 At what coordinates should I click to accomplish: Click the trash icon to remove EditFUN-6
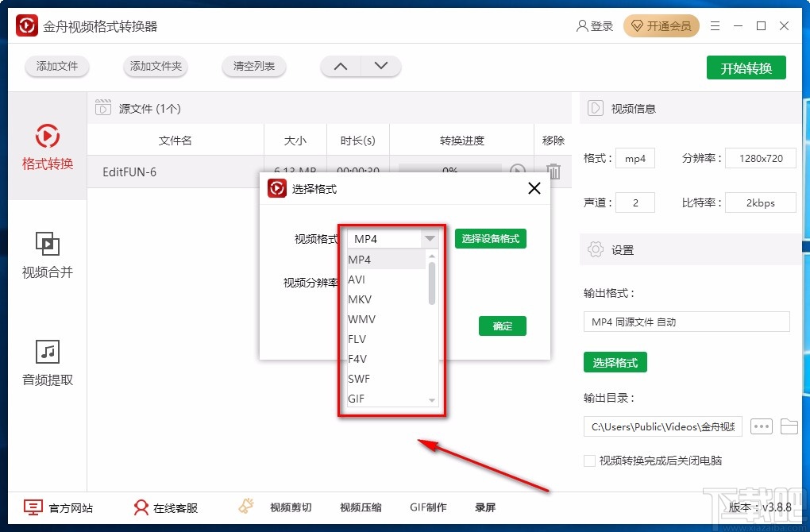pyautogui.click(x=553, y=171)
